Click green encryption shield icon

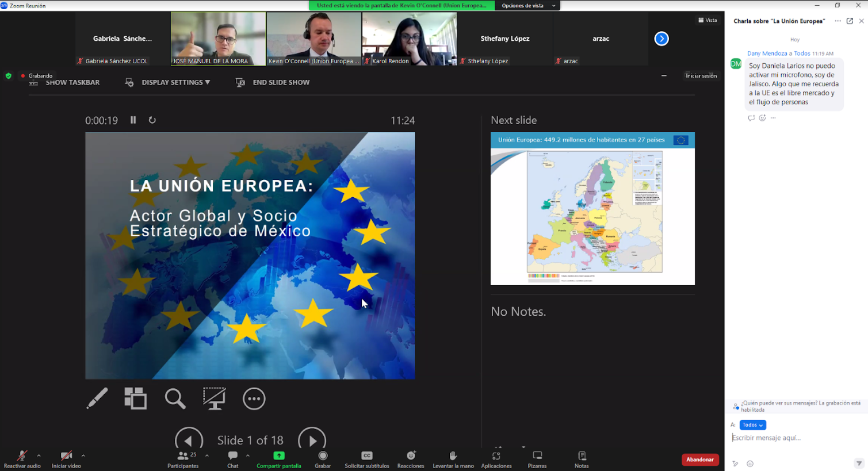(8, 76)
